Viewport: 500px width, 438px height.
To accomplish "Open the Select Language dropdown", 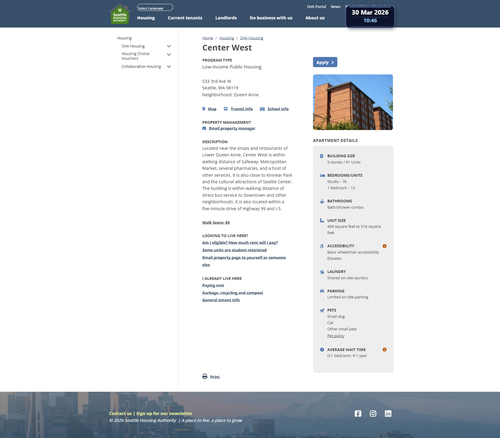I will pos(155,7).
